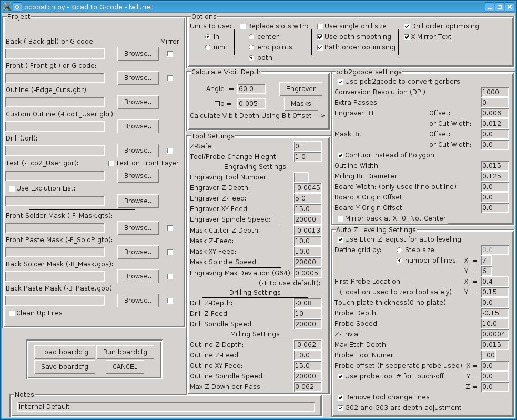The width and height of the screenshot is (517, 420).
Task: Select Step size grid option
Action: 399,250
